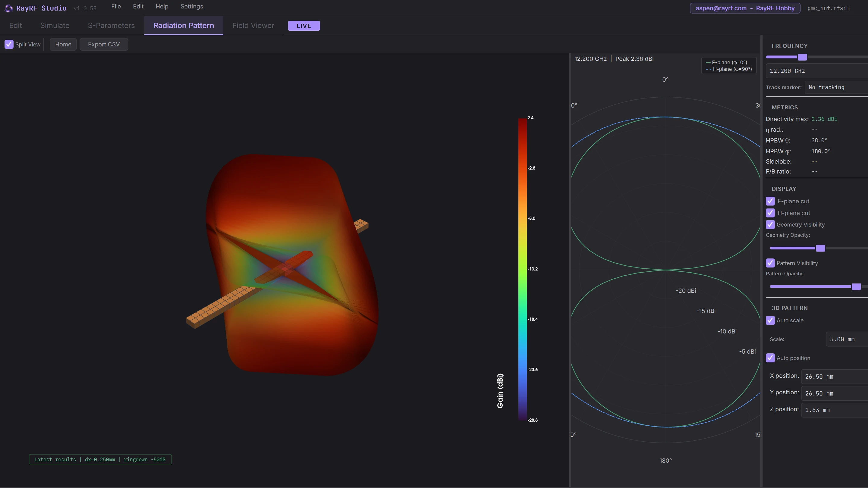Viewport: 868px width, 488px height.
Task: Click the Peak 2.36 dBi label
Action: [634, 59]
